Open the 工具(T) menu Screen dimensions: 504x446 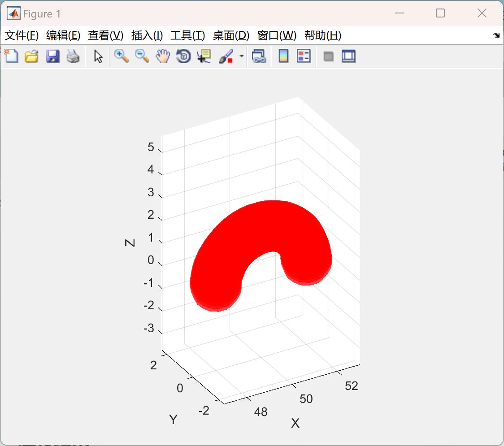click(x=188, y=35)
